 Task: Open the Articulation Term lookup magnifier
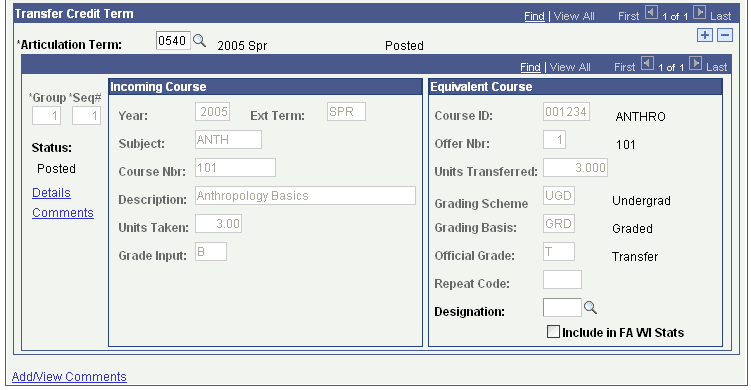(199, 41)
